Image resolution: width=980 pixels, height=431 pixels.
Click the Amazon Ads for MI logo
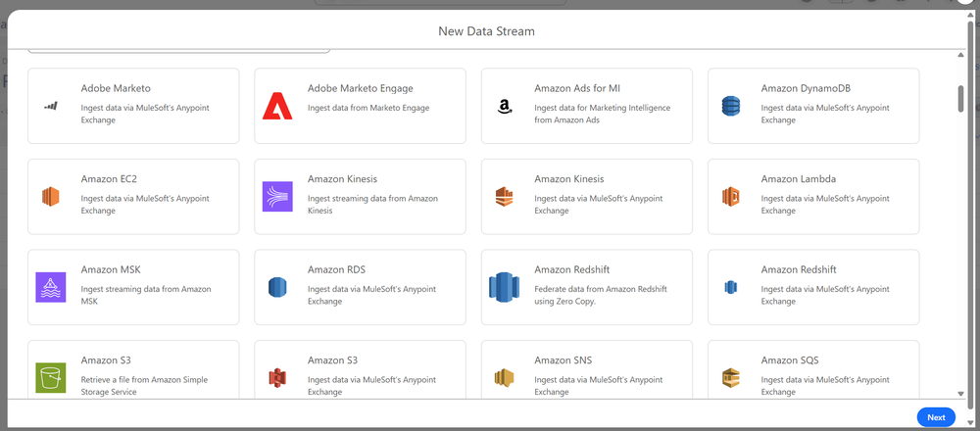(x=504, y=106)
